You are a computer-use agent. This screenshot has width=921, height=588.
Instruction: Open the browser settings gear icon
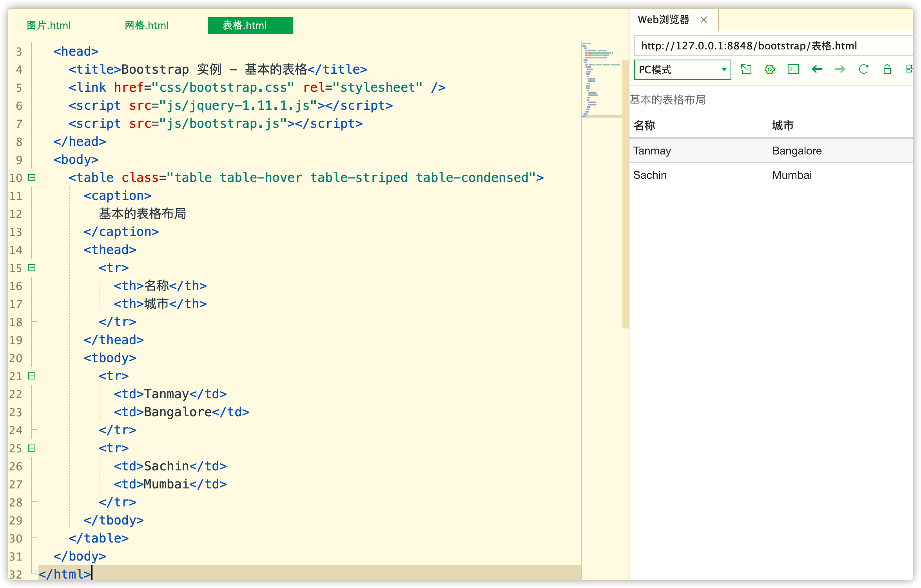(x=770, y=69)
